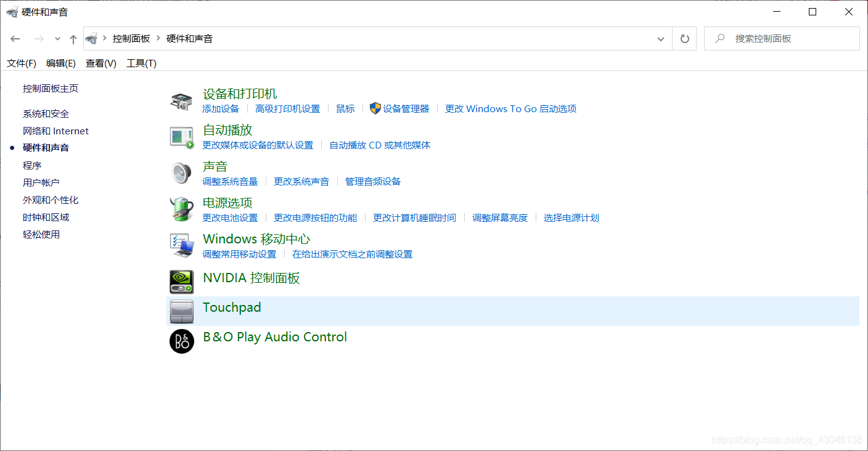Viewport: 868px width, 451px height.
Task: Click 调整系统音量
Action: 230,181
